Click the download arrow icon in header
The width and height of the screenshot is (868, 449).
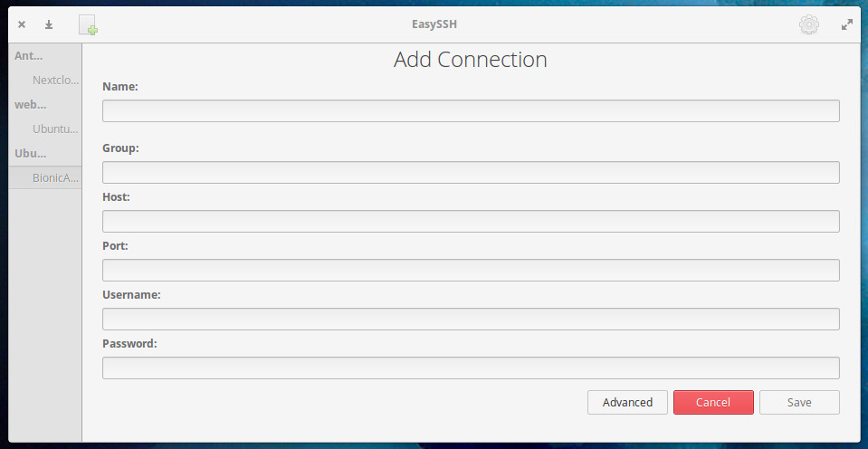(x=49, y=25)
